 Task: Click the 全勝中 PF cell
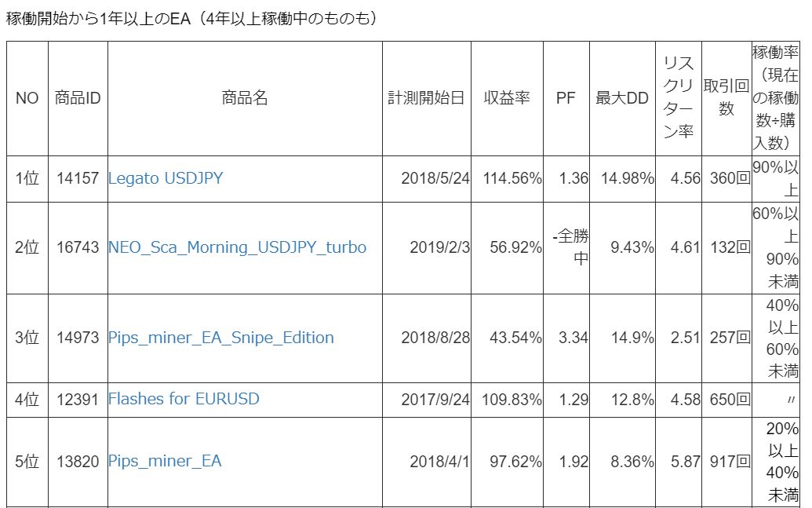point(570,247)
